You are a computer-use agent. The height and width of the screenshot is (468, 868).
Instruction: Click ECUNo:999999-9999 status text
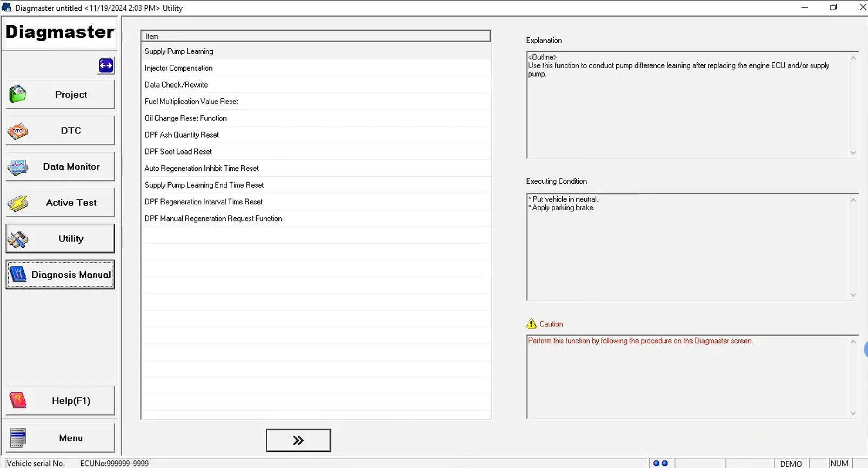click(114, 464)
